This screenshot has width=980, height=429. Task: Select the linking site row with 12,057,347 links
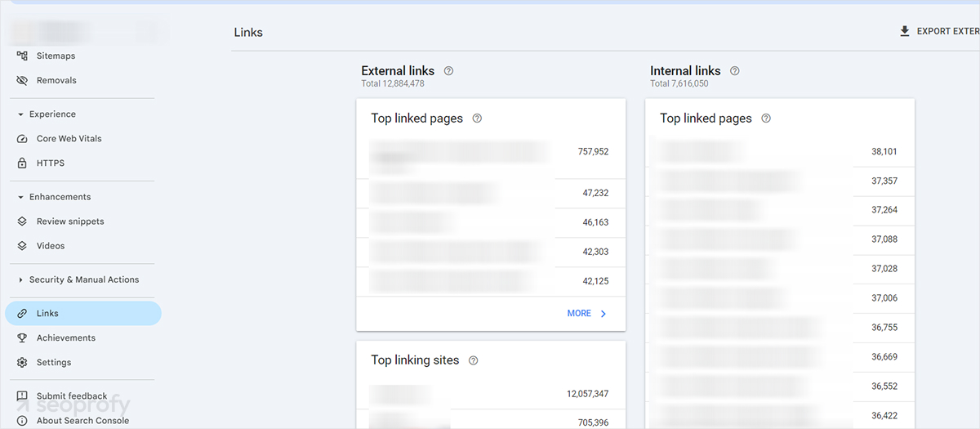click(x=491, y=395)
